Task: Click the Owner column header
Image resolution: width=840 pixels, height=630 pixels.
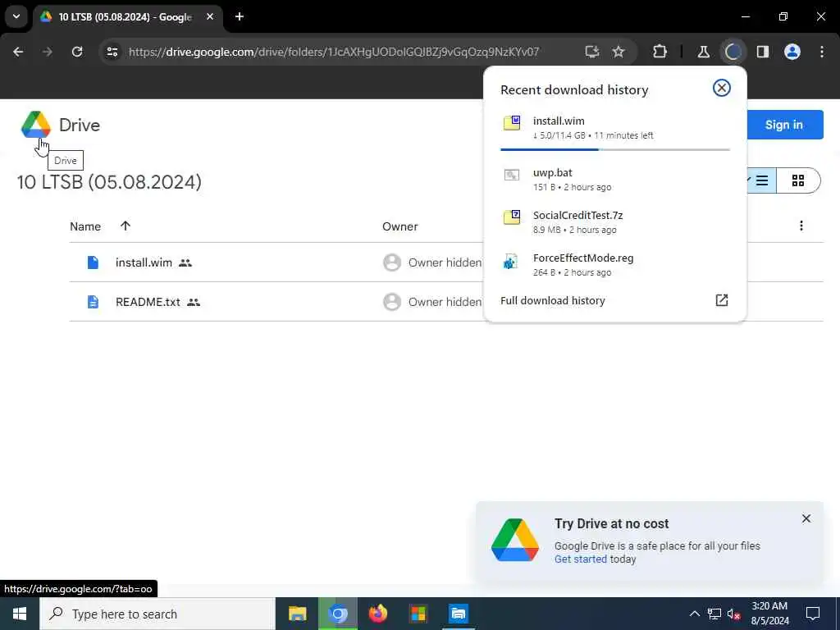Action: [x=399, y=226]
